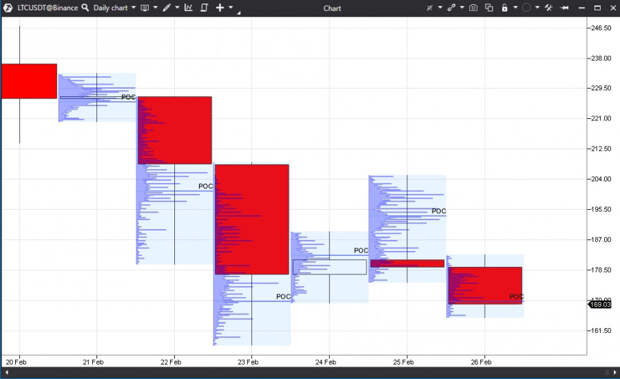This screenshot has width=620, height=379.
Task: Click the link chain icon
Action: pyautogui.click(x=451, y=8)
